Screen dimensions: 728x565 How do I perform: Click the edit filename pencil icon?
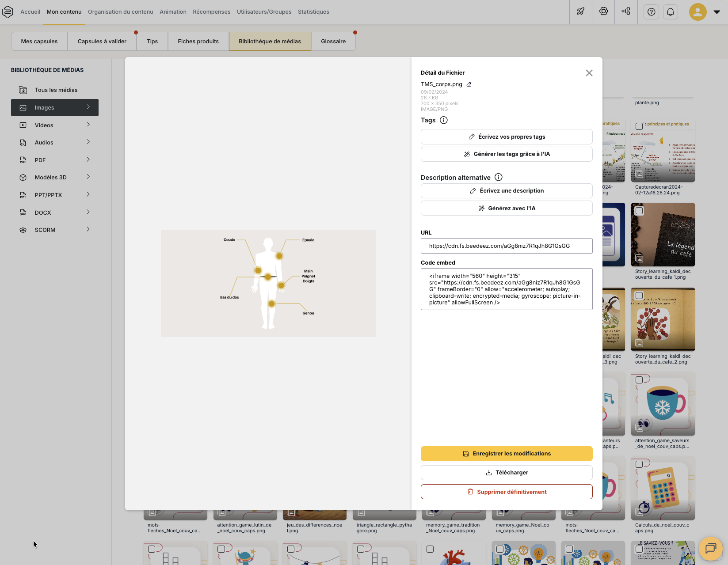(469, 84)
